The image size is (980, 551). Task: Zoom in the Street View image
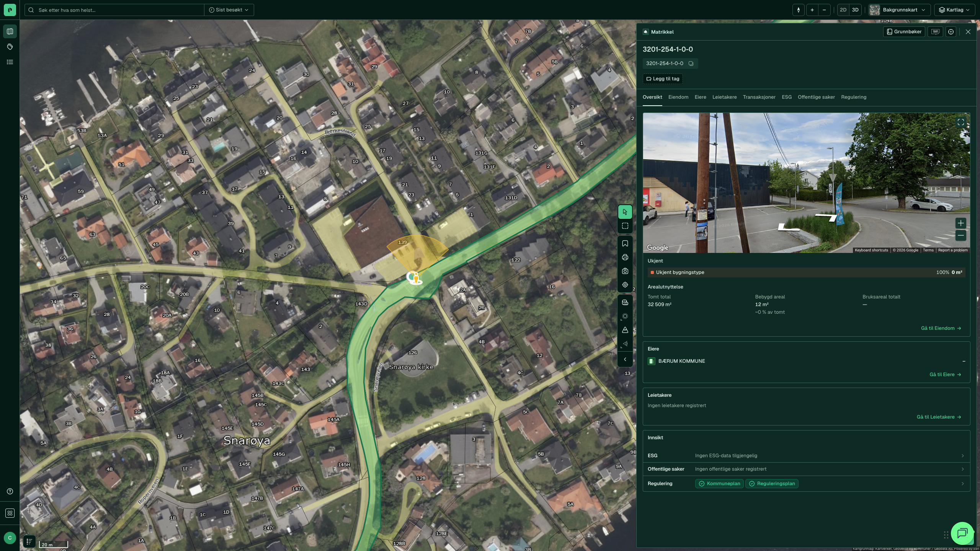(x=960, y=223)
